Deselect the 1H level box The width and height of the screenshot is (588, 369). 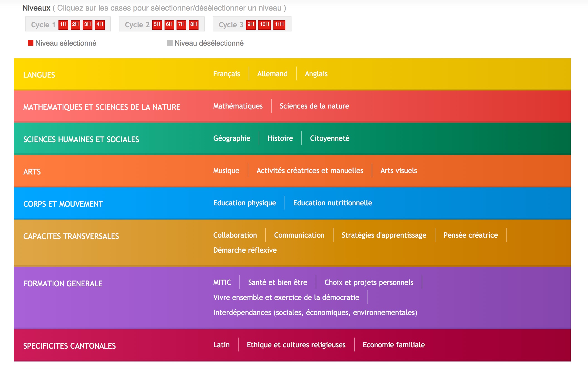pyautogui.click(x=63, y=24)
